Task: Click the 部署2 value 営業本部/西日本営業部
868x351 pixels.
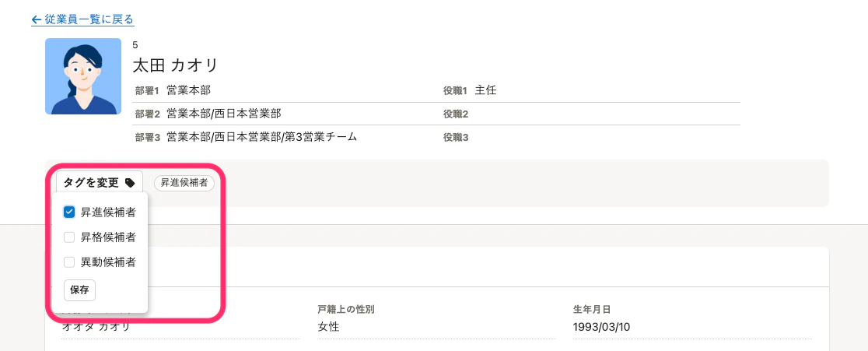Action: tap(224, 114)
